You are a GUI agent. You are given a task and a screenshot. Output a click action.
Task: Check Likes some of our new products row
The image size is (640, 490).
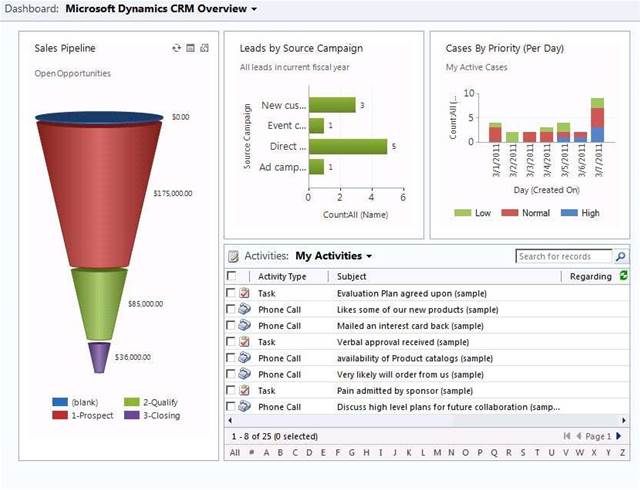[x=231, y=309]
